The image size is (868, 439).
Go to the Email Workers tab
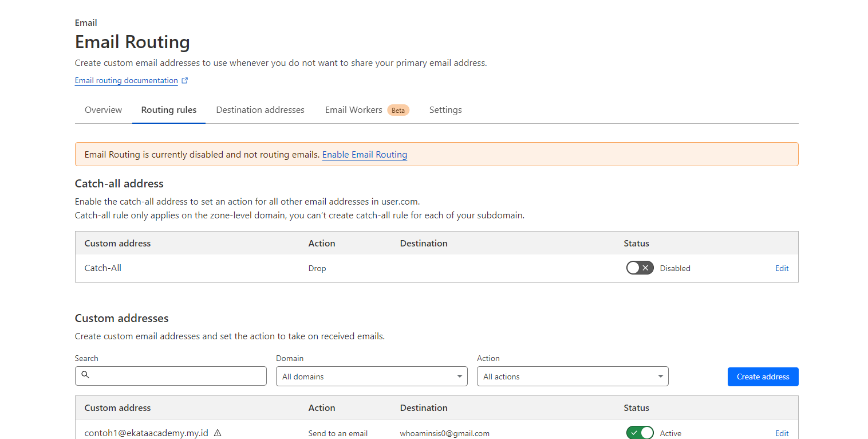pyautogui.click(x=353, y=110)
